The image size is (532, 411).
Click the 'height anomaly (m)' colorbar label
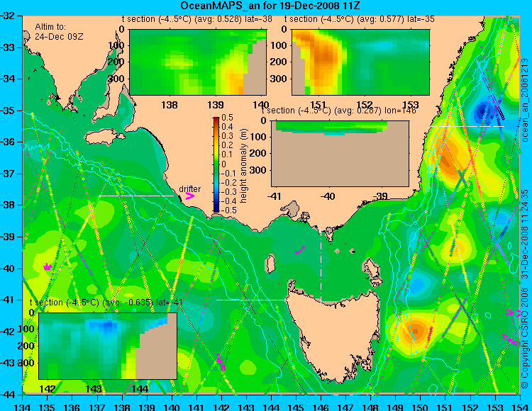pyautogui.click(x=243, y=166)
